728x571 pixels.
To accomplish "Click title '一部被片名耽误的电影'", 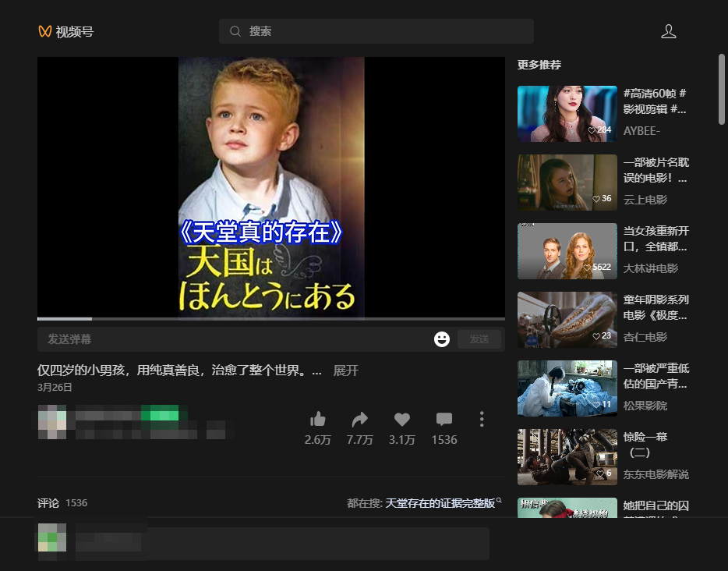I will [x=656, y=170].
